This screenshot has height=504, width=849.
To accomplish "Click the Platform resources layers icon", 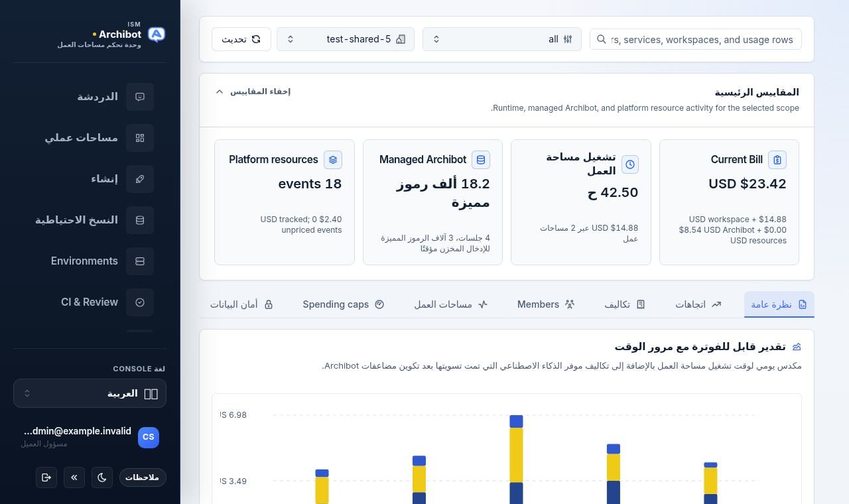I will coord(333,160).
